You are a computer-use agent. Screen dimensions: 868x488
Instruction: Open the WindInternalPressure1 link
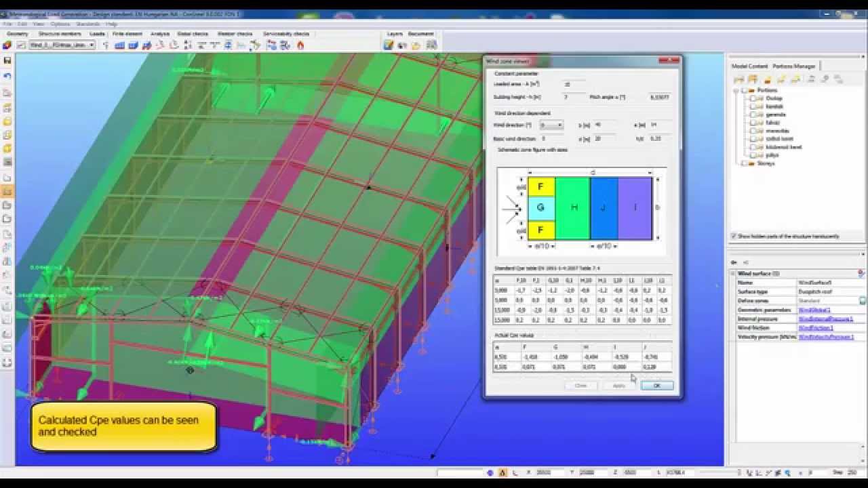click(825, 319)
